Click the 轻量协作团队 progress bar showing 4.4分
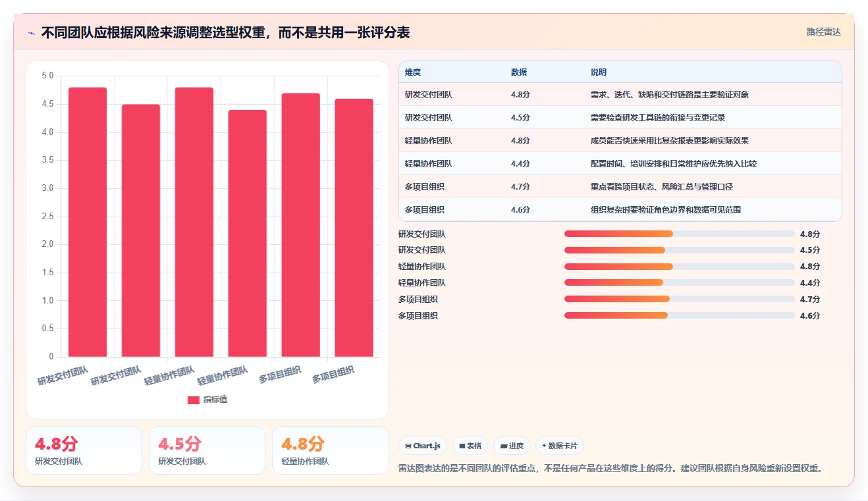Viewport: 868px width, 501px height. point(680,282)
